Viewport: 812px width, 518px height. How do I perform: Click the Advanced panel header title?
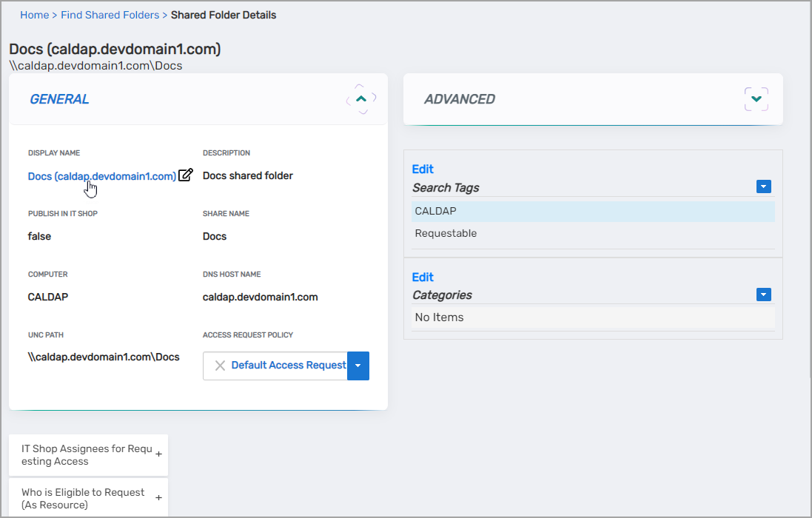(459, 99)
